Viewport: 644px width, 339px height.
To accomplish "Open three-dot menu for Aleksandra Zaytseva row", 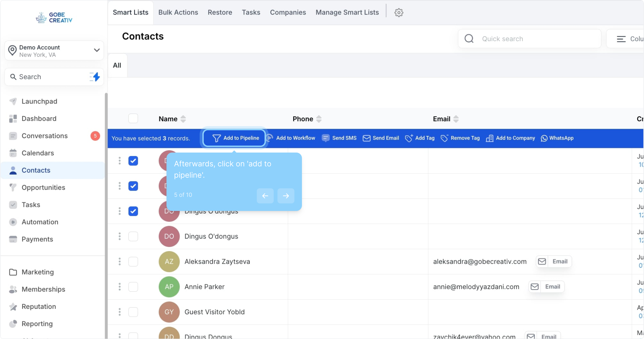I will click(x=119, y=261).
